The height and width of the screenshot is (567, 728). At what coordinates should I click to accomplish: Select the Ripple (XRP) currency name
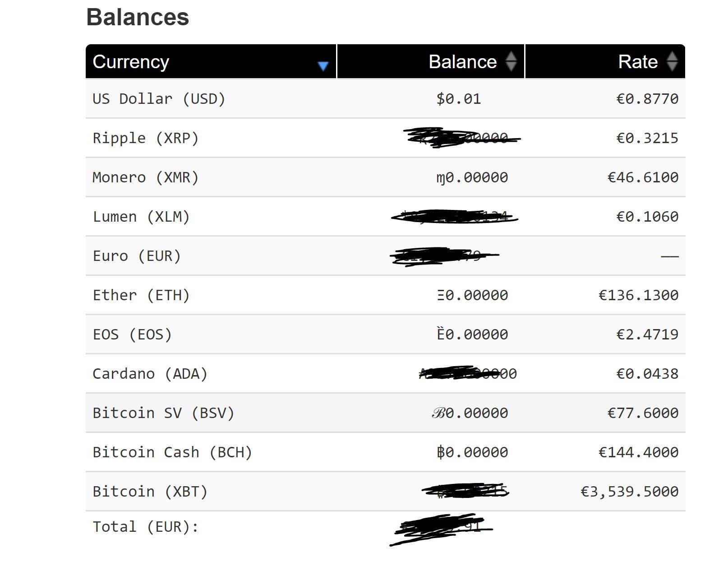click(146, 138)
